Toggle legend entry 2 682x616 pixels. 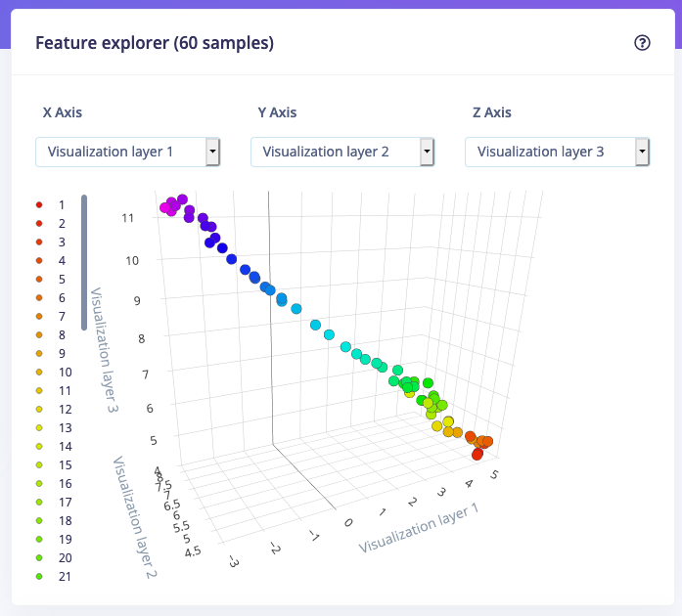coord(52,224)
